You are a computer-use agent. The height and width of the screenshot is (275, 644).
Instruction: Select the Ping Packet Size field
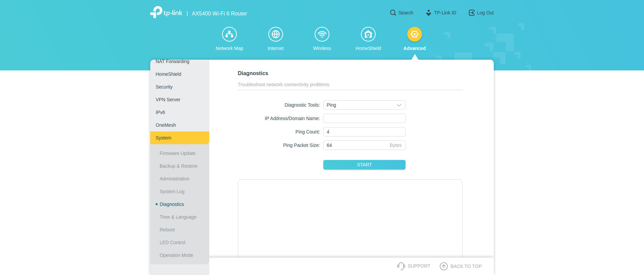tap(356, 145)
